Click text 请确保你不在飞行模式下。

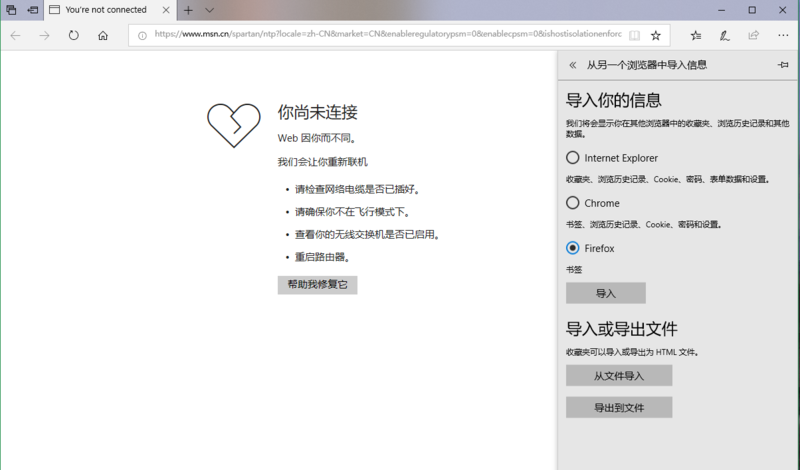(x=353, y=212)
